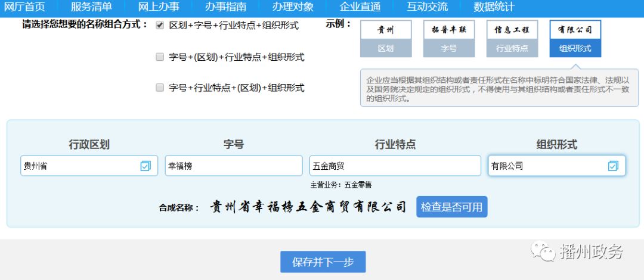Check 区划+字号+行业特点+组织形式 option
Screen dimensions: 644x280
[160, 26]
